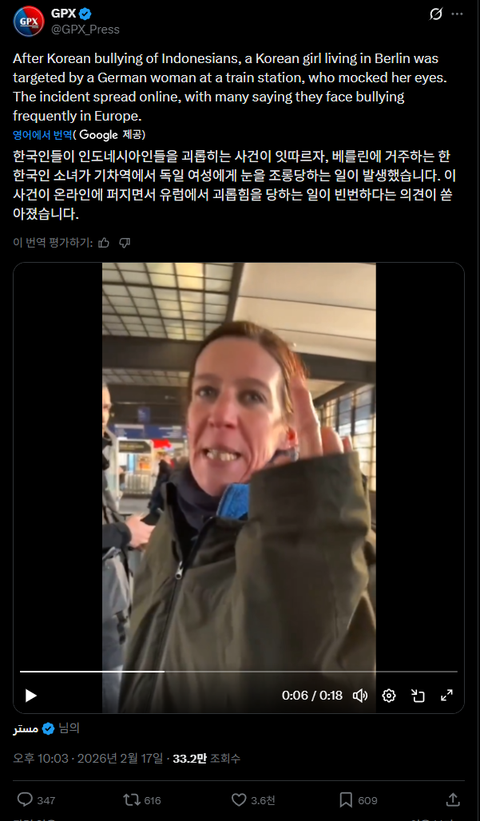Viewport: 480px width, 821px height.
Task: Mute the video volume
Action: tap(360, 695)
